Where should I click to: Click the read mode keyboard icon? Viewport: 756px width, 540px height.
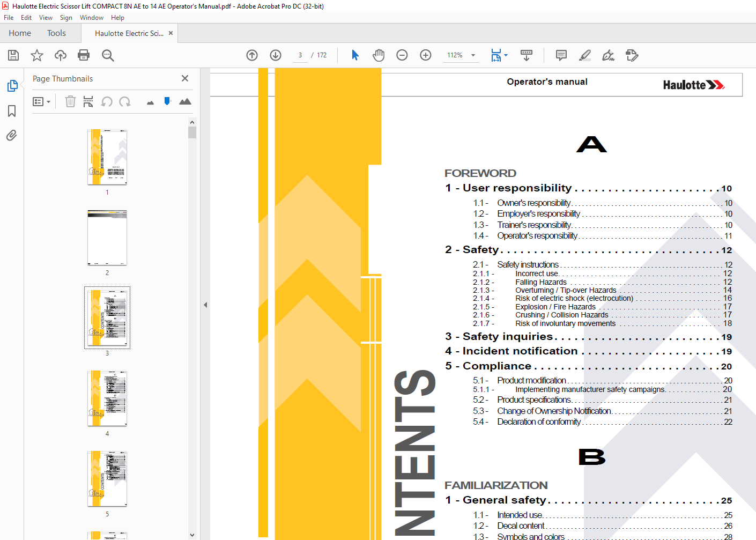[x=527, y=55]
